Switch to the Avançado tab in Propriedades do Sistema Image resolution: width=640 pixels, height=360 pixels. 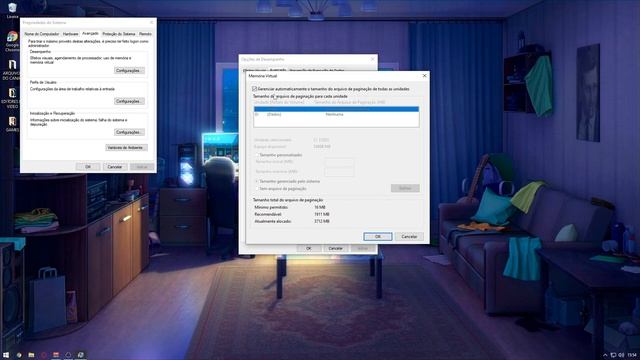(x=90, y=33)
